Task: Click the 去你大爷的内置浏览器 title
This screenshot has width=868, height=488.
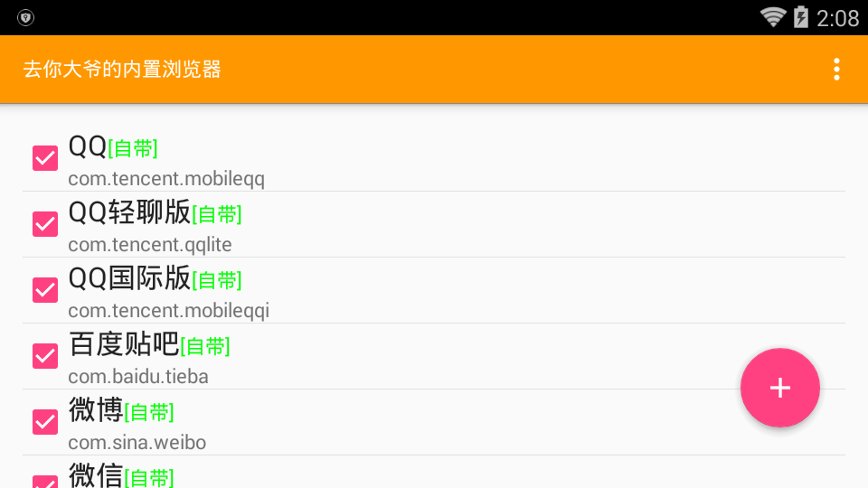Action: 122,70
